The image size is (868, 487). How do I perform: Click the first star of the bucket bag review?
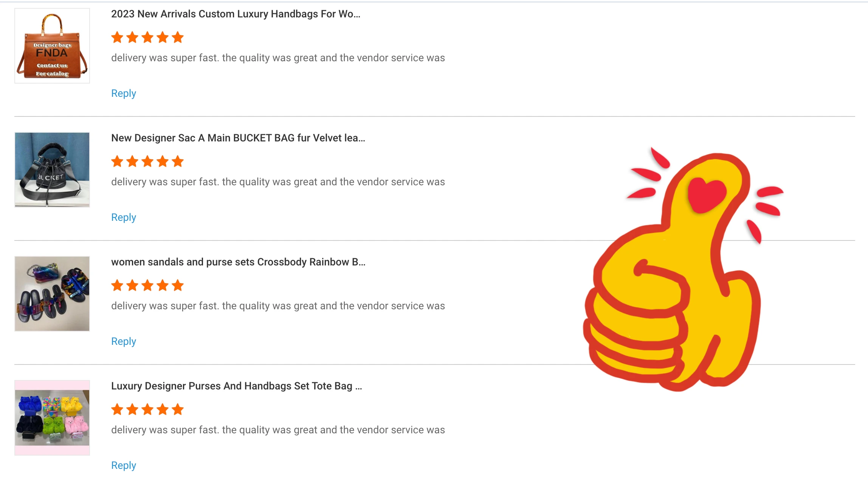point(117,161)
